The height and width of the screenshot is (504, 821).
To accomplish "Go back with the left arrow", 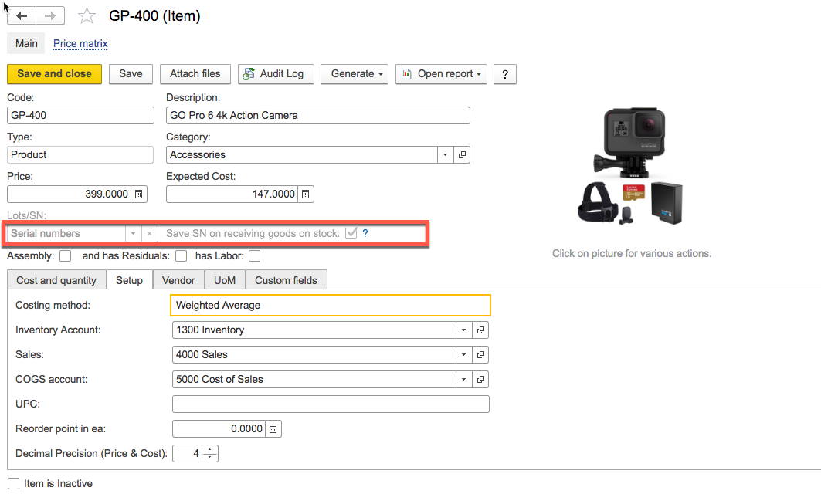I will pos(22,15).
